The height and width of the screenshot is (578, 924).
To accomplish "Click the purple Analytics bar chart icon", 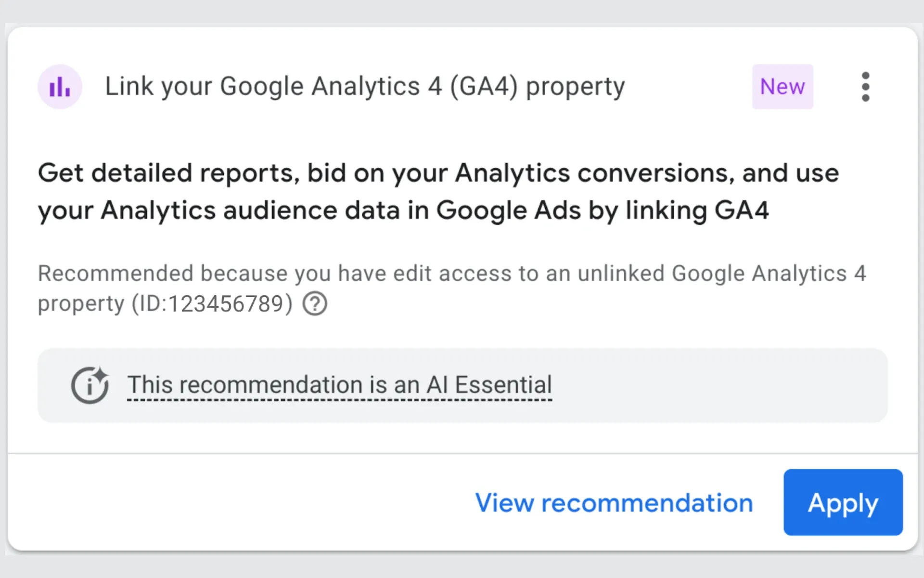I will [60, 87].
